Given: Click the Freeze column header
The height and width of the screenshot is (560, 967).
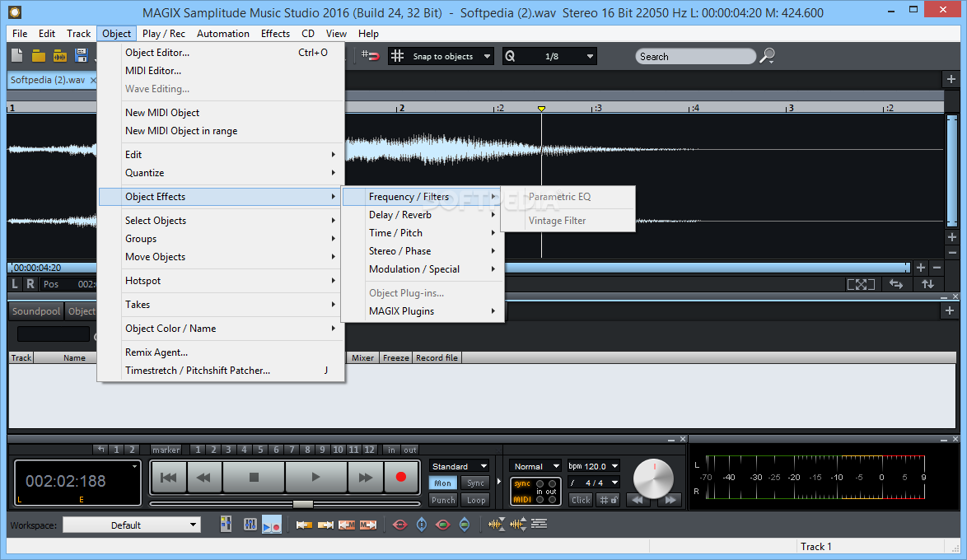Looking at the screenshot, I should [x=396, y=357].
